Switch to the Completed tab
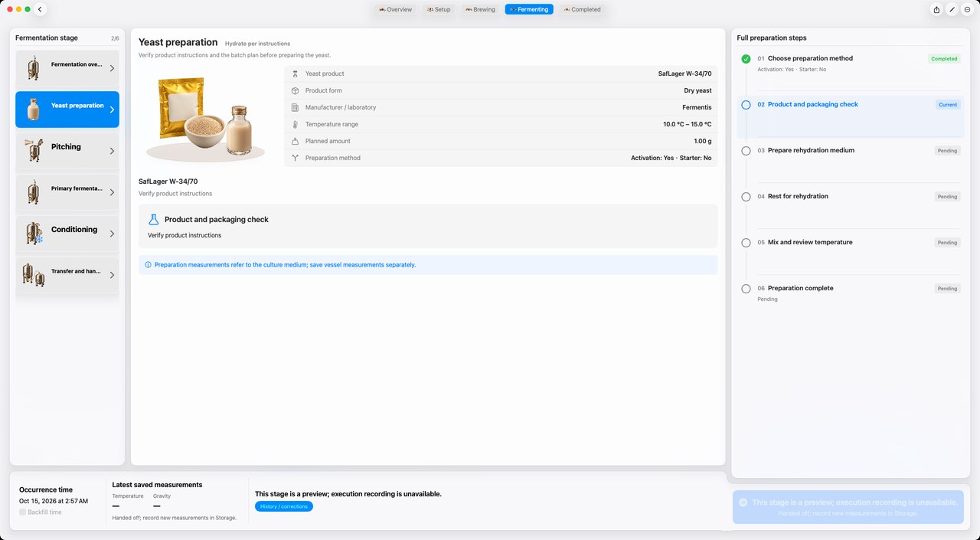 [582, 9]
